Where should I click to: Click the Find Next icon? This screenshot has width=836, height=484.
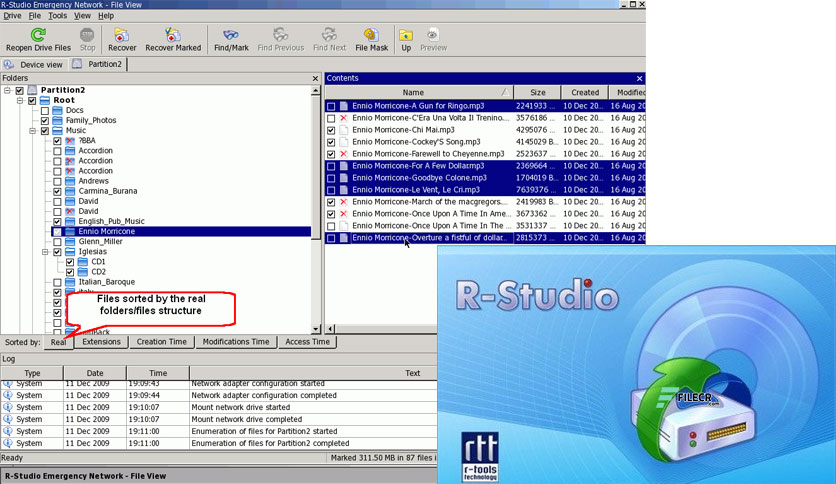point(329,35)
